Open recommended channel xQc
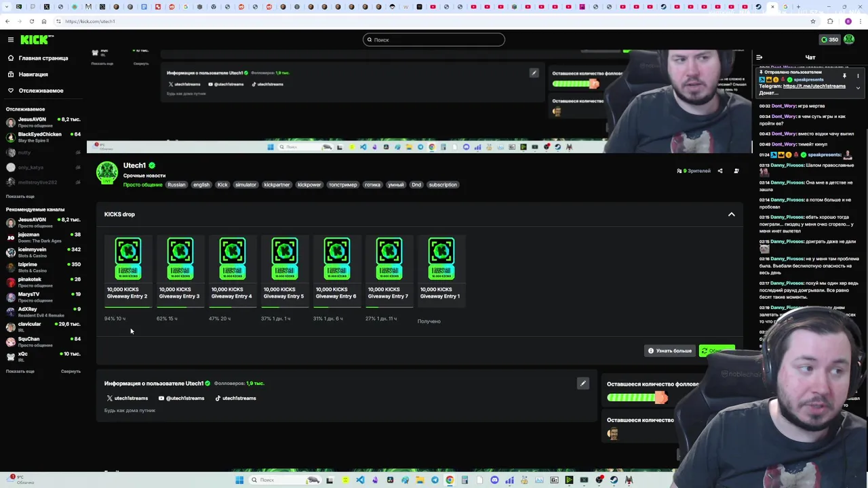The width and height of the screenshot is (868, 488). 43,357
